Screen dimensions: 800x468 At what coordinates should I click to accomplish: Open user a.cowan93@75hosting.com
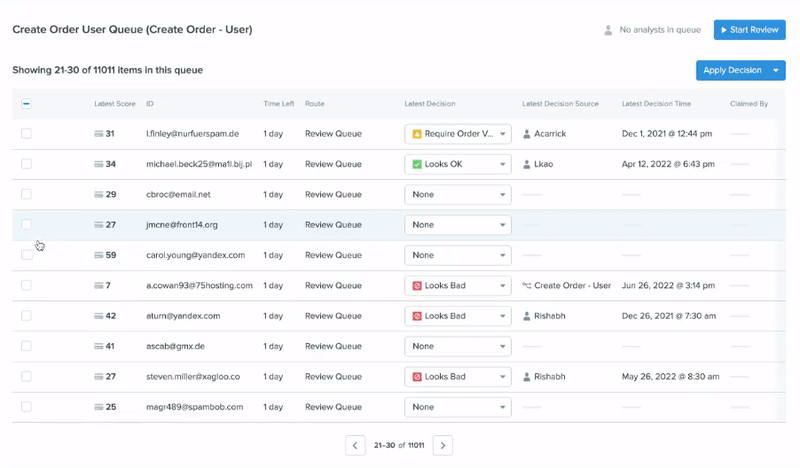pos(199,285)
